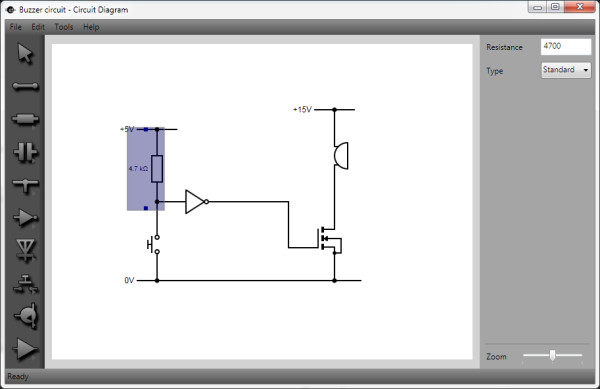The height and width of the screenshot is (389, 600).
Task: Click the NOT gate inverter symbol
Action: pos(197,202)
